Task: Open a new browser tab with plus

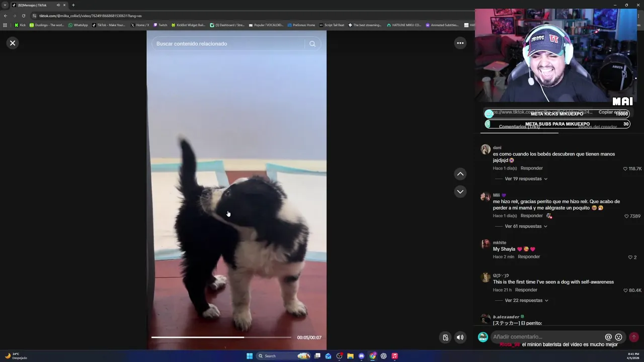Action: click(73, 5)
